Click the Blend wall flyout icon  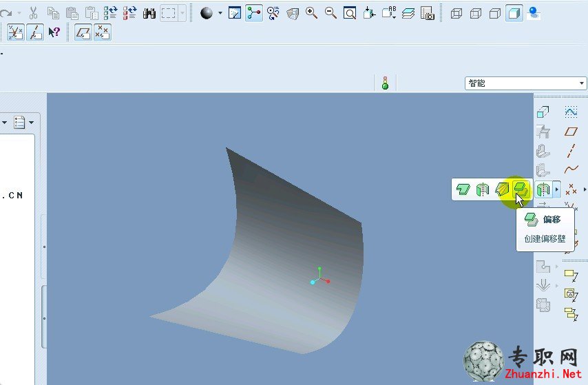coord(502,189)
